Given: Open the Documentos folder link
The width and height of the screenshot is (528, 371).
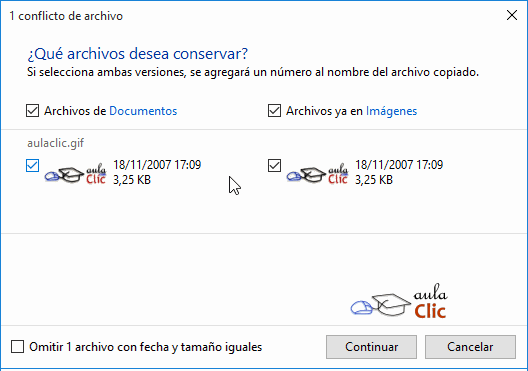Looking at the screenshot, I should pos(143,111).
